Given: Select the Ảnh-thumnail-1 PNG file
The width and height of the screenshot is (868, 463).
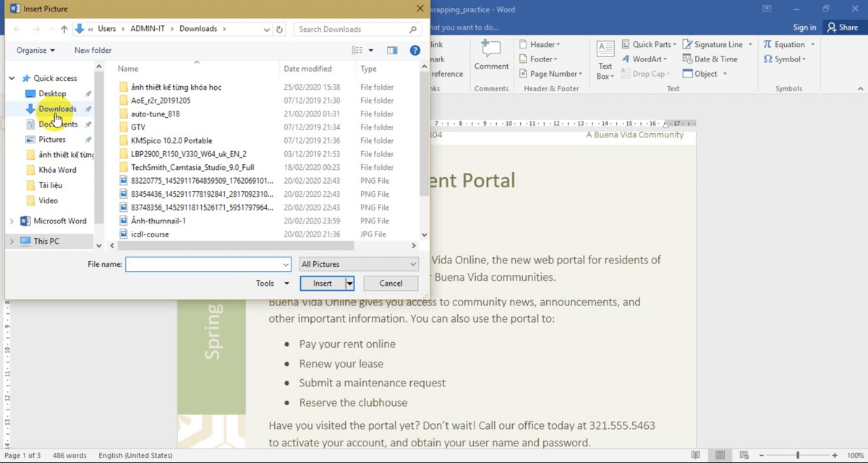Looking at the screenshot, I should (x=158, y=221).
